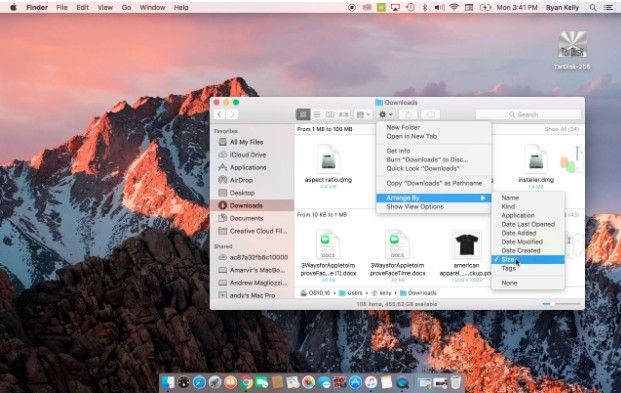
Task: Click Show All (24) link
Action: click(562, 129)
